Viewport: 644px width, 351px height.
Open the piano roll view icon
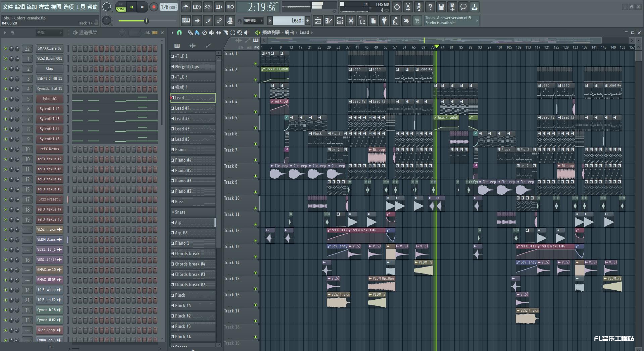point(329,21)
